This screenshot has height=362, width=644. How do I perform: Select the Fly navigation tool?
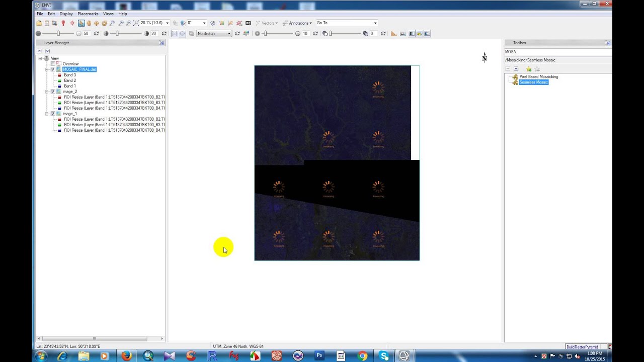pos(96,23)
